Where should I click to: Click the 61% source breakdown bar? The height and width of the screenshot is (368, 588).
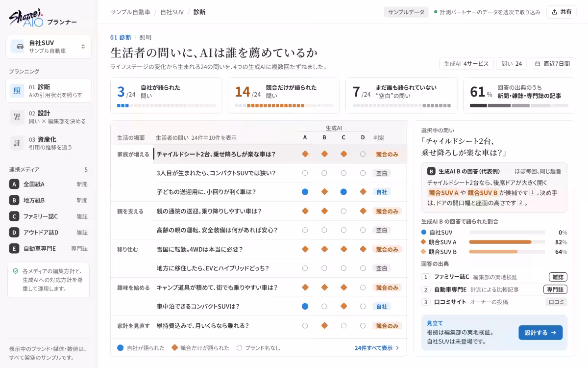[519, 105]
